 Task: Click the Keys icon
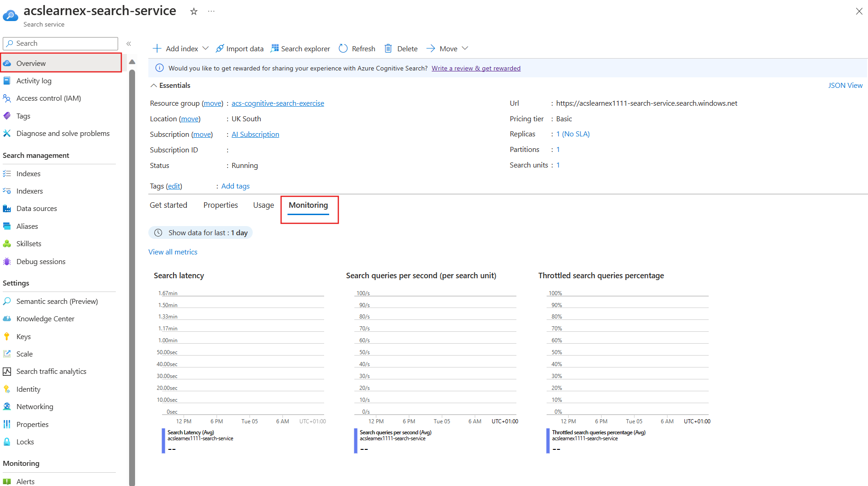point(7,336)
